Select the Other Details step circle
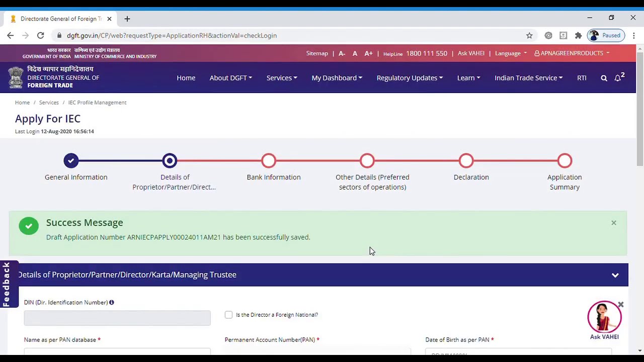644x362 pixels. tap(367, 161)
